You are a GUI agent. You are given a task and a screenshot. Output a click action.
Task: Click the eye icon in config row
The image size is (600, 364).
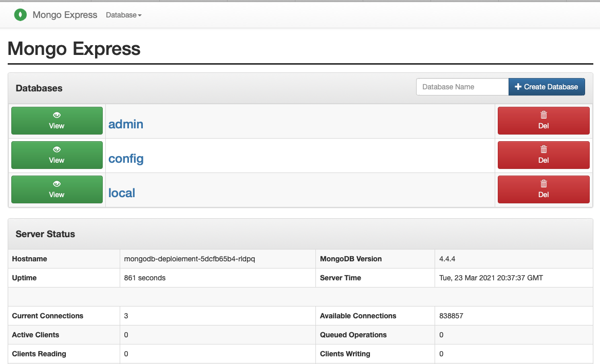click(57, 149)
